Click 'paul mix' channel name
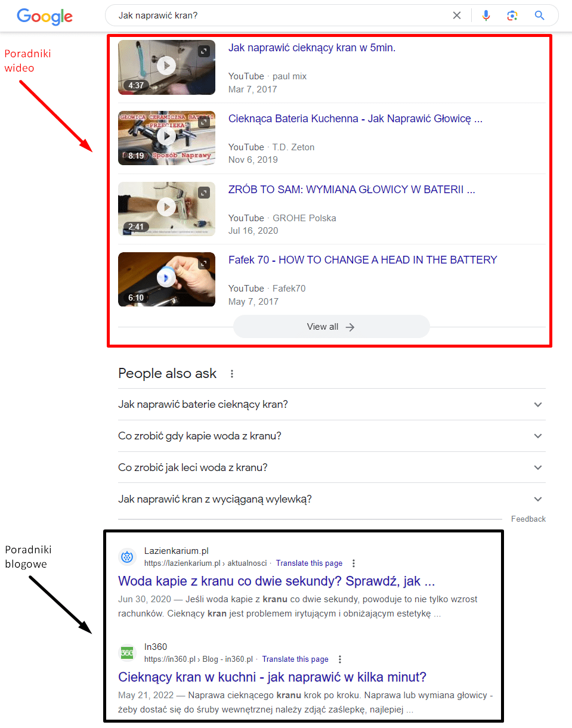Screen dimensions: 572x728 [x=290, y=76]
